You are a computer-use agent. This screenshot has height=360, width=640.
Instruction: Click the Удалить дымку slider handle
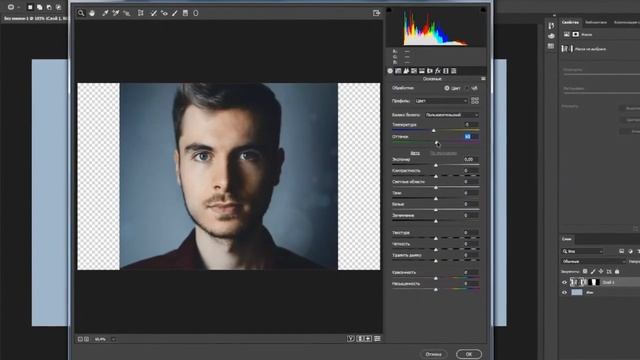(436, 261)
